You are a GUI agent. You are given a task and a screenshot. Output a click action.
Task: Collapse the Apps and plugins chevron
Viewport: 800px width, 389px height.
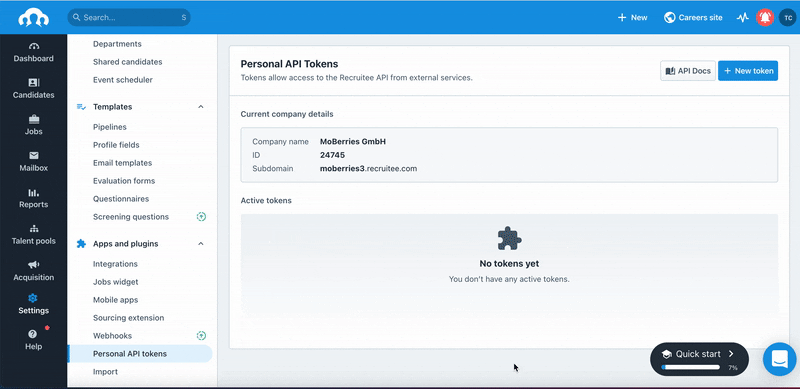click(x=201, y=244)
